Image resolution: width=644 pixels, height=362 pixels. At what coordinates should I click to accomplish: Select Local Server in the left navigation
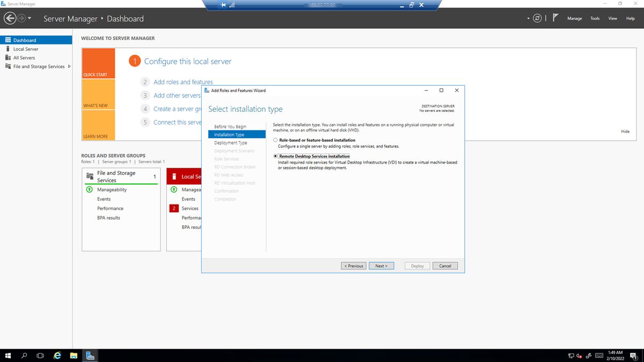36,49
